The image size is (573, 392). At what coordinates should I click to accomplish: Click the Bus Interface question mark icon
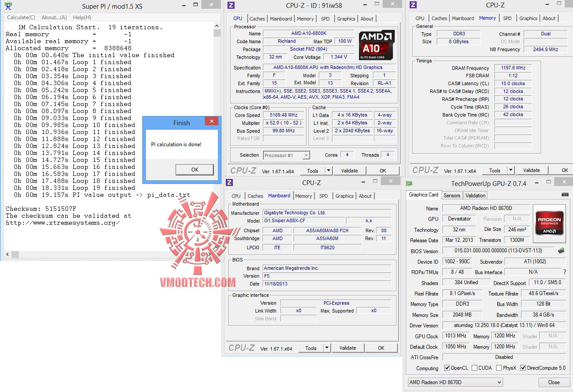click(565, 272)
